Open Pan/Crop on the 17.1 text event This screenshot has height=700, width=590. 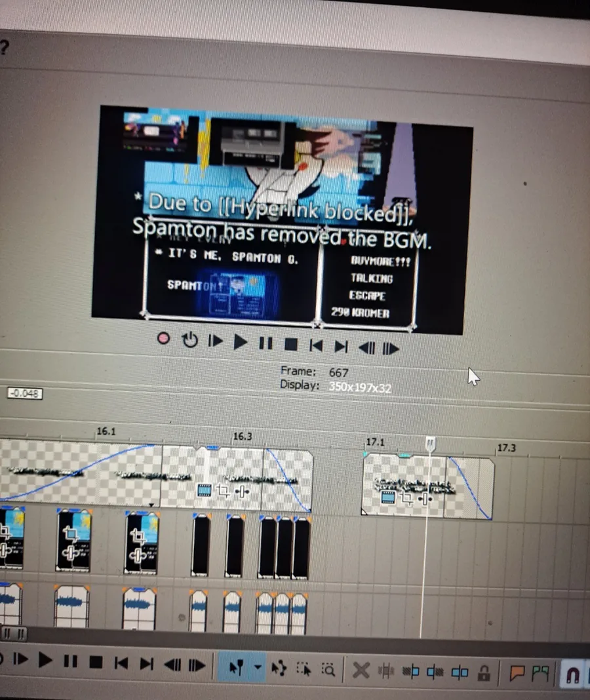[406, 497]
